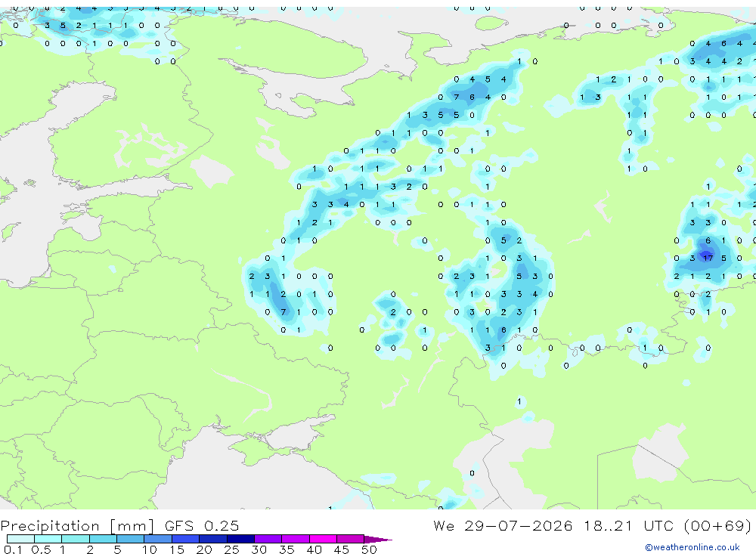
Task: Click the "(00+69)" forecast offset text
Action: pos(718,525)
